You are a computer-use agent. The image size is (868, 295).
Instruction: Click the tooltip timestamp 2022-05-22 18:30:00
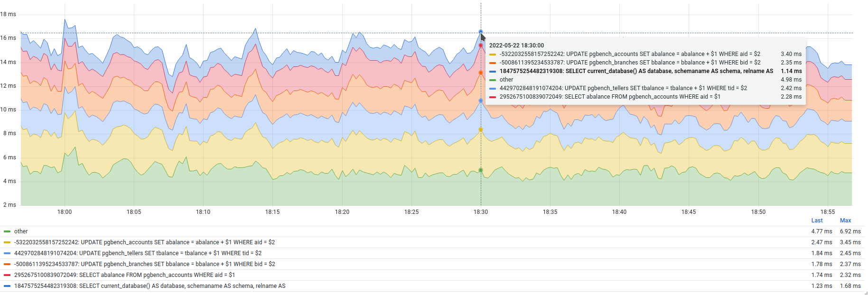516,46
